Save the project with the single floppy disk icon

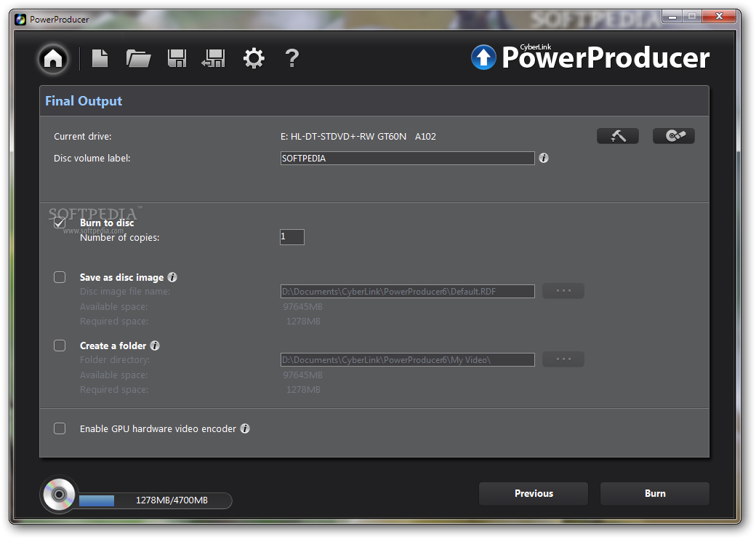click(177, 58)
